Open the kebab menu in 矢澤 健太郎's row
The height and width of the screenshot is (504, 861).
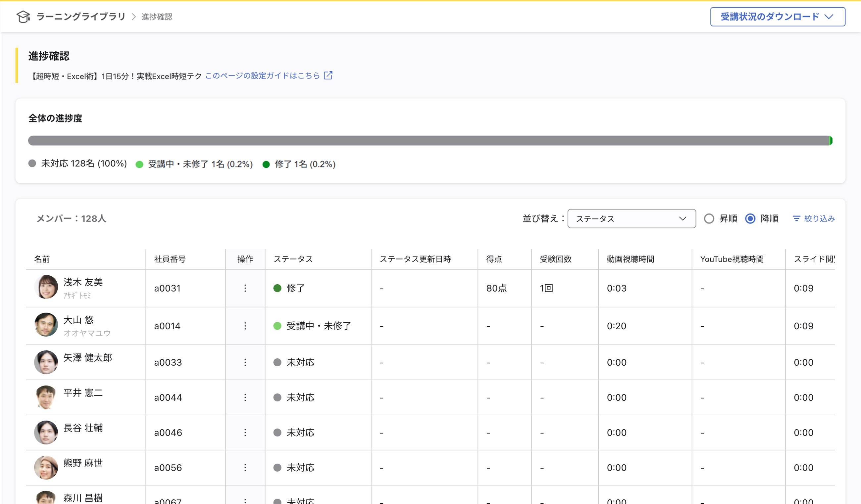coord(245,362)
